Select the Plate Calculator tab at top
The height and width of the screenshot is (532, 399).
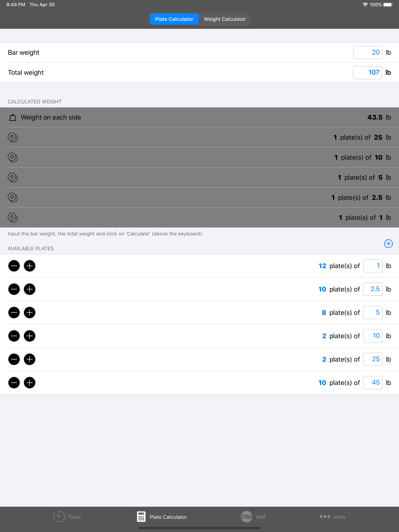click(174, 19)
